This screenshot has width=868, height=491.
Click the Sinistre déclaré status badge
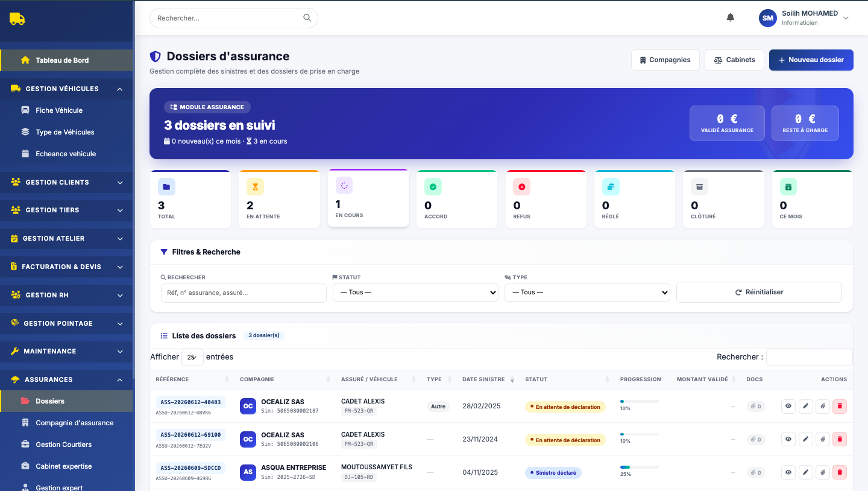coord(553,473)
